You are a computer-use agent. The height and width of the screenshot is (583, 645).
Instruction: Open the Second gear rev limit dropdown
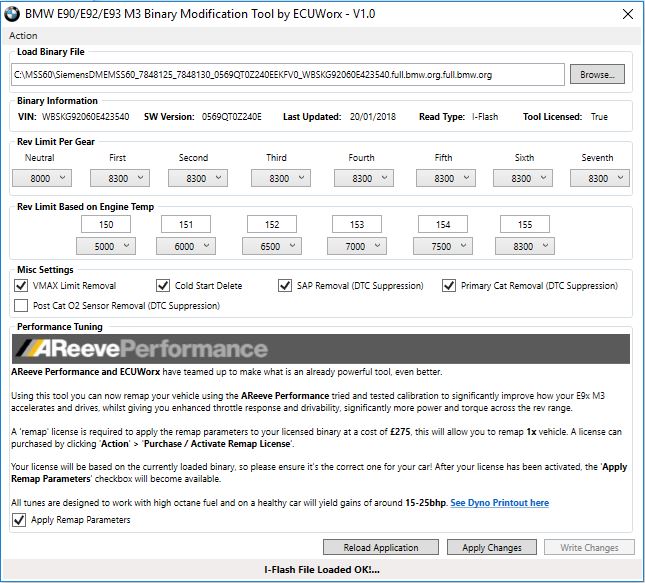(197, 178)
